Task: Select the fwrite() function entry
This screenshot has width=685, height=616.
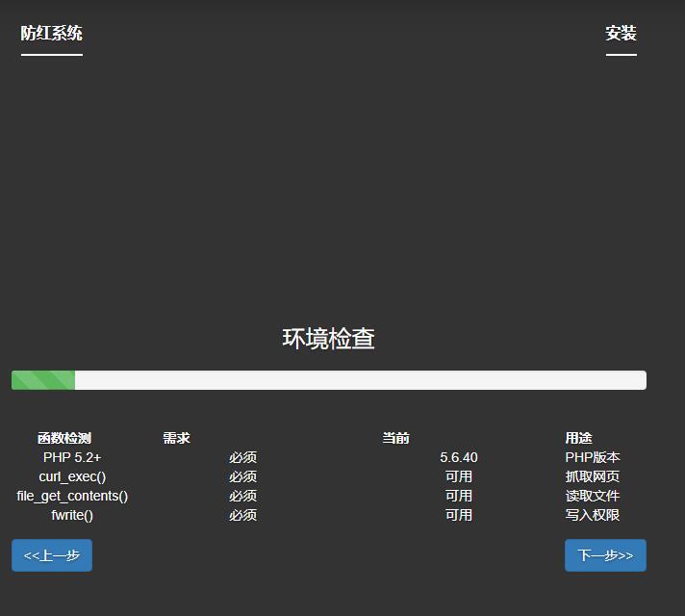Action: [x=72, y=515]
